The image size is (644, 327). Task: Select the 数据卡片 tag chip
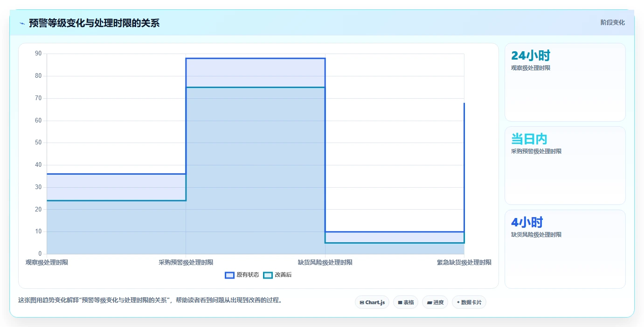[469, 302]
